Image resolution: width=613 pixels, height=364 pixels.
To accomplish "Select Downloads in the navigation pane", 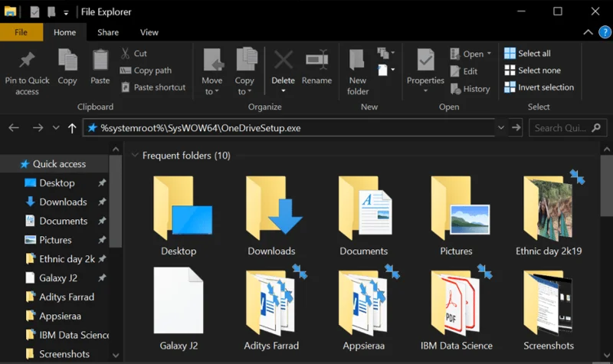I will pos(54,202).
